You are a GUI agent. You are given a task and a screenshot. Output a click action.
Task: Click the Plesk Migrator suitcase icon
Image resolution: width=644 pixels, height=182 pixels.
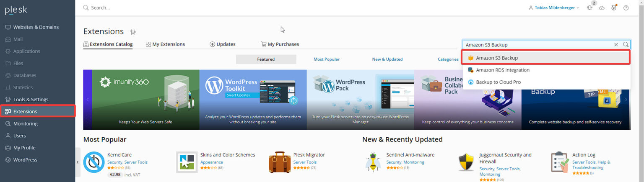coord(280,162)
